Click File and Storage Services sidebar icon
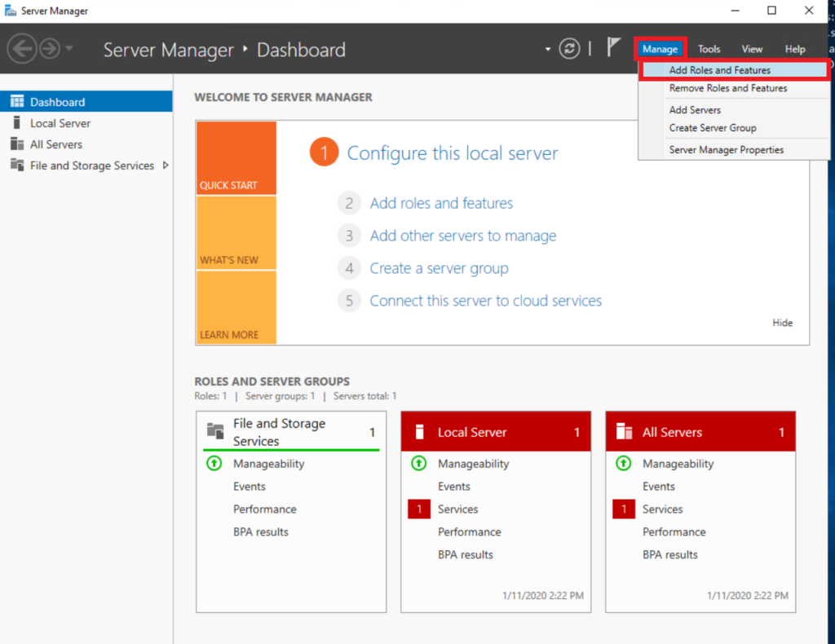 click(x=17, y=165)
